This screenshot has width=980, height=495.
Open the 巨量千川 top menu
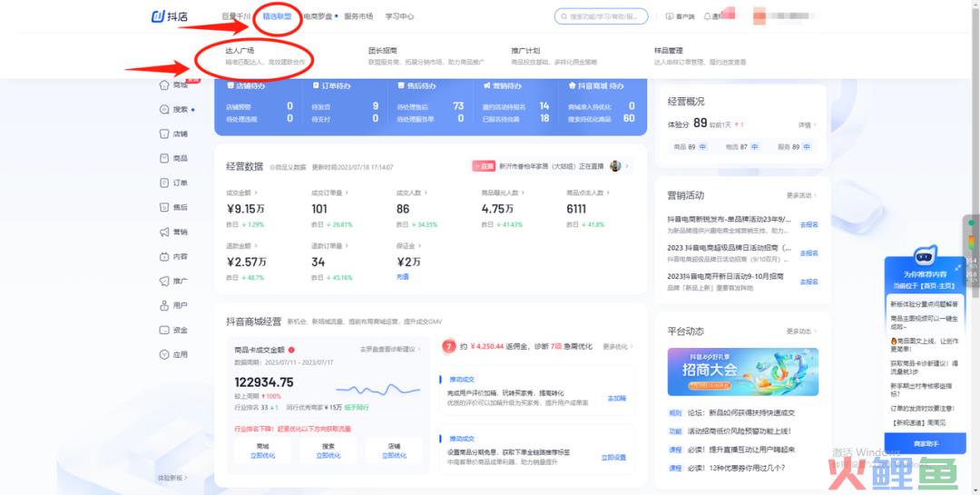coord(236,16)
